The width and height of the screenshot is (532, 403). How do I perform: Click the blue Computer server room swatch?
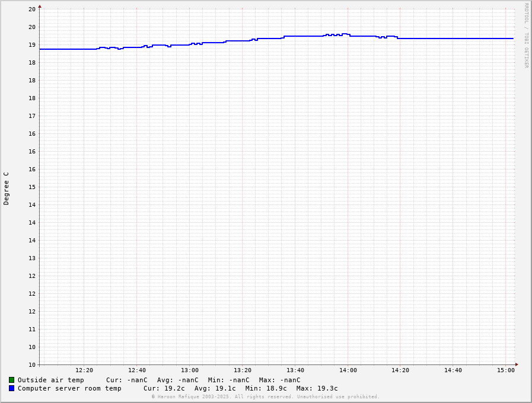(11, 388)
